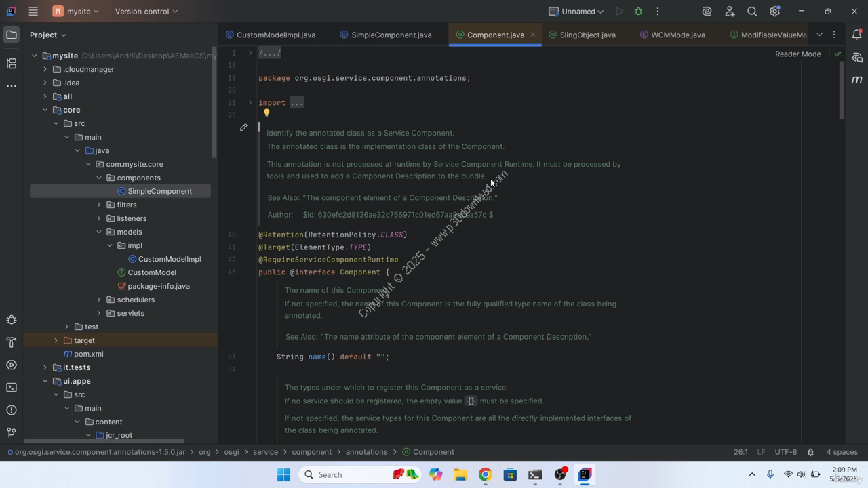The width and height of the screenshot is (868, 488).
Task: Open the 26:1 line column indicator
Action: coord(741,452)
